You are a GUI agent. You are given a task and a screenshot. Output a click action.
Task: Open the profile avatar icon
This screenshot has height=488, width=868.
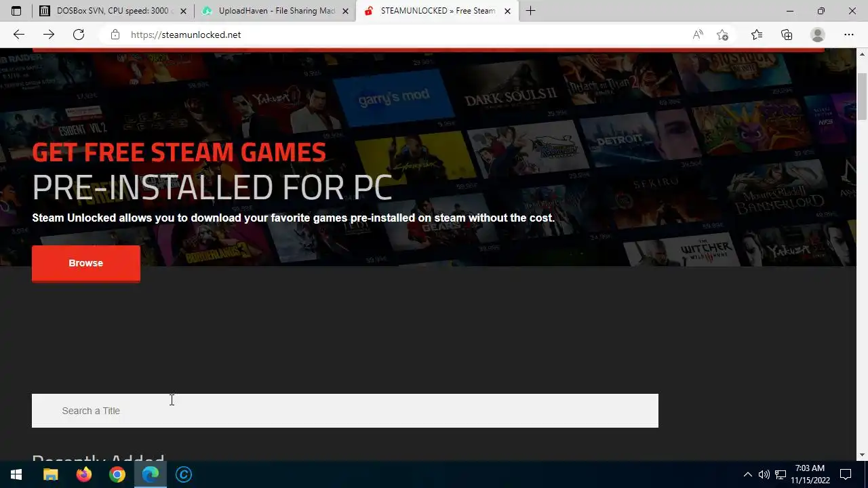pyautogui.click(x=818, y=35)
